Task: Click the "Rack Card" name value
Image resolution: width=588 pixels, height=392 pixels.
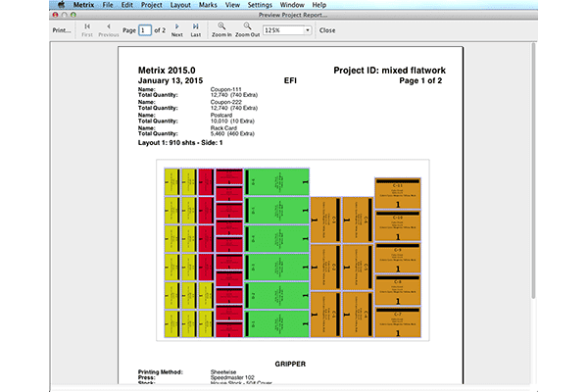Action: point(223,128)
